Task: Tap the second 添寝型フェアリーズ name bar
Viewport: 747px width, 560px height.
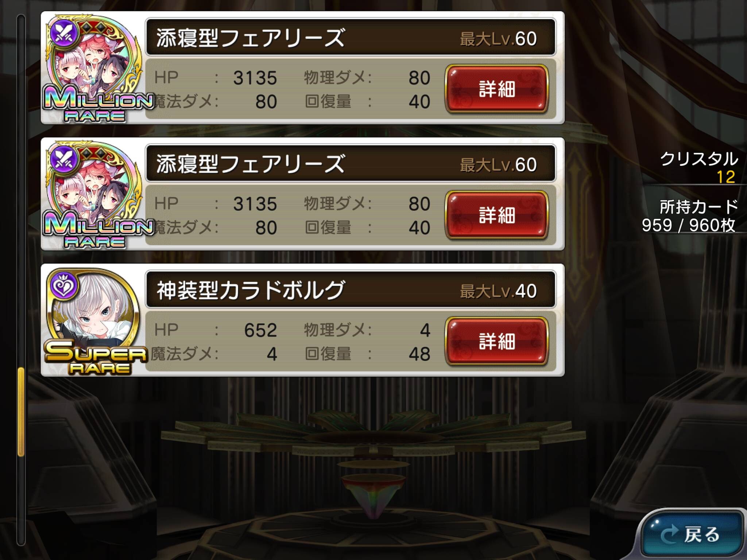Action: point(351,163)
